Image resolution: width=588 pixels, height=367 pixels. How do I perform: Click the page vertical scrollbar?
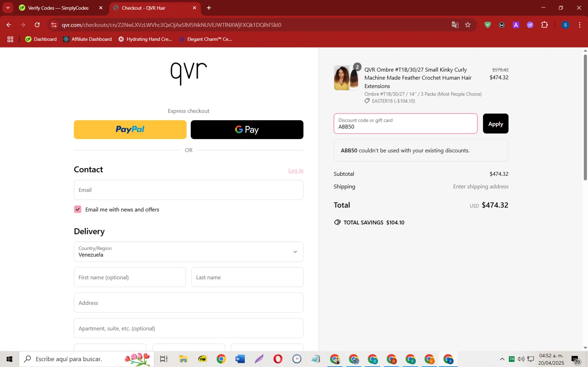[585, 118]
